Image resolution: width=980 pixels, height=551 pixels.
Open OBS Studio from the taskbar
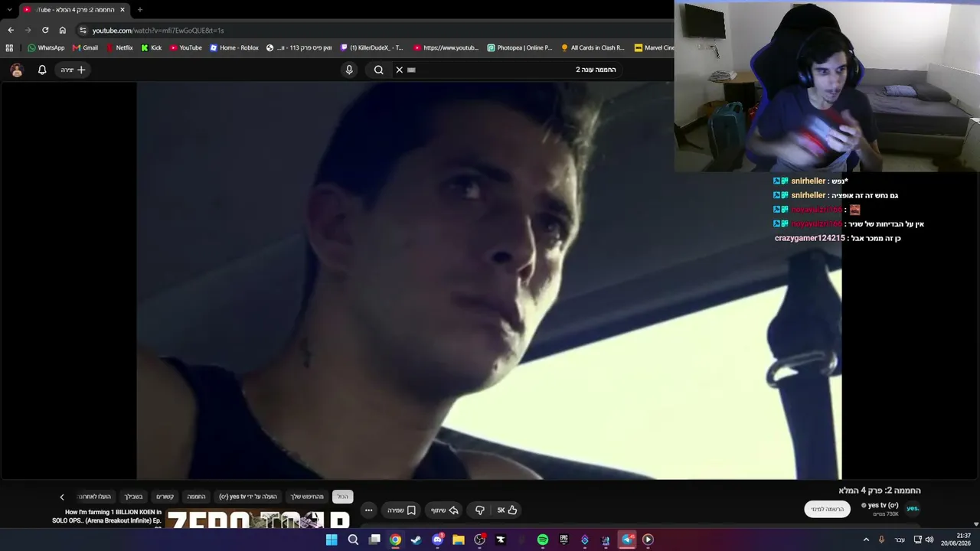pos(479,540)
